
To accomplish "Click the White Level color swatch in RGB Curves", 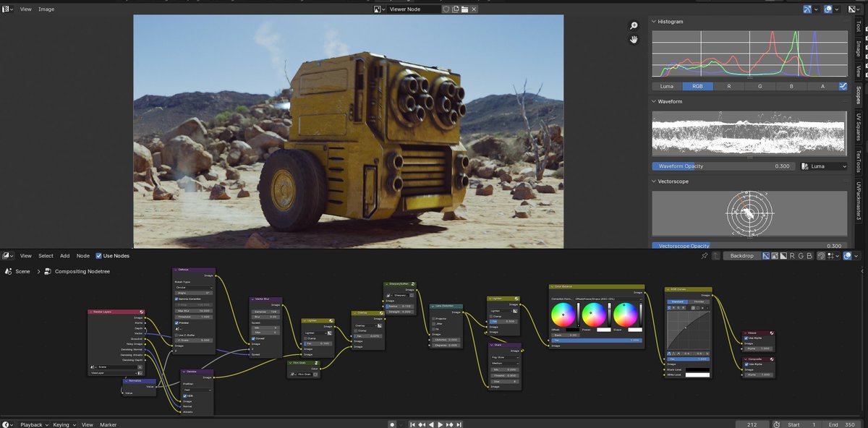I will click(x=698, y=373).
